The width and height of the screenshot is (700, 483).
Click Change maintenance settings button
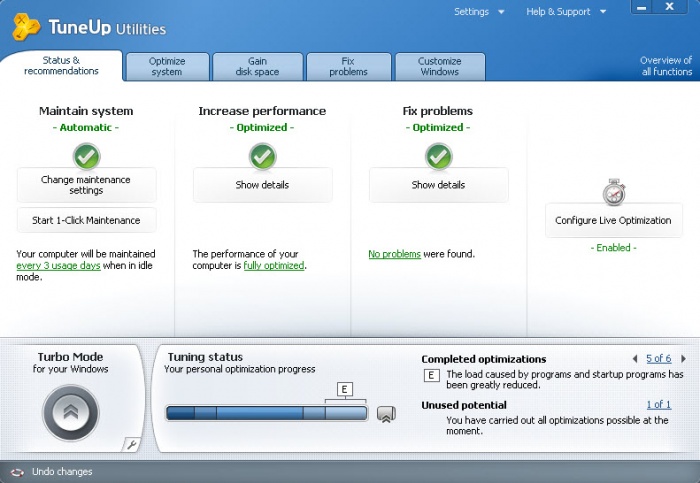pyautogui.click(x=87, y=185)
